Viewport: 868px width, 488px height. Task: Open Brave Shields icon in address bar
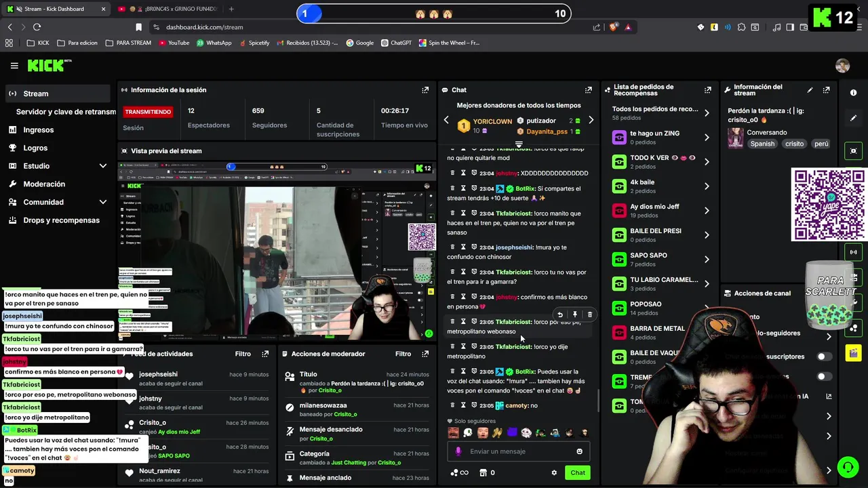tap(613, 27)
